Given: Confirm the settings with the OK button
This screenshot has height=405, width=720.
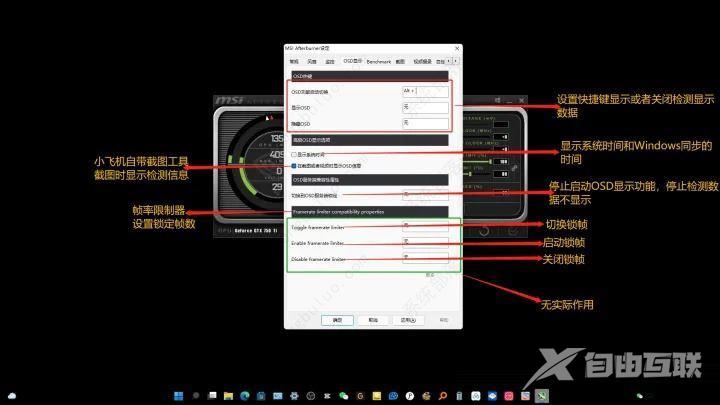Looking at the screenshot, I should point(337,320).
